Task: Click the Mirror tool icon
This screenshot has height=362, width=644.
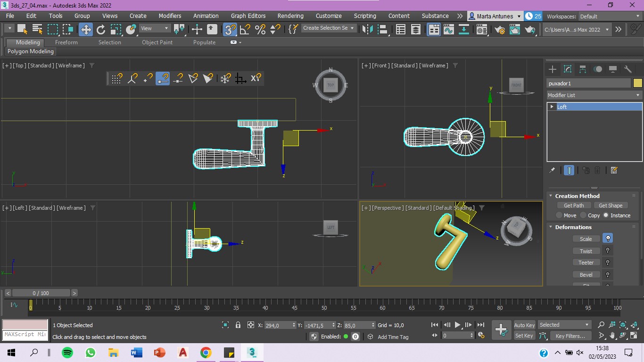Action: coord(367,29)
